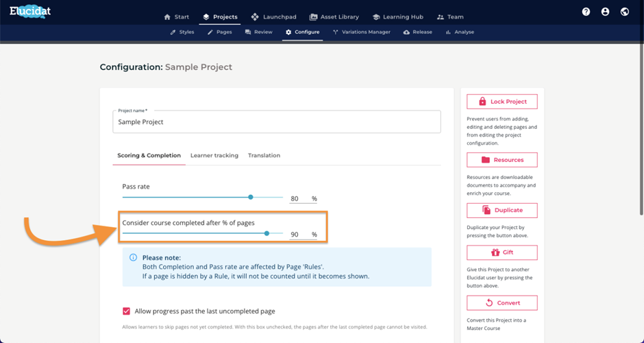
Task: Click the 'Configuration: Sample Project' heading
Action: pos(166,67)
